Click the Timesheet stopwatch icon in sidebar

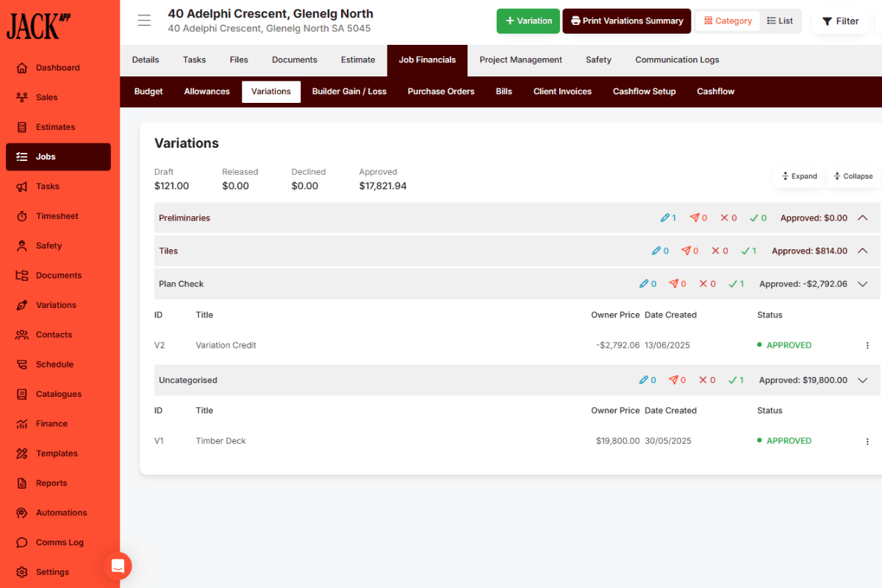22,216
